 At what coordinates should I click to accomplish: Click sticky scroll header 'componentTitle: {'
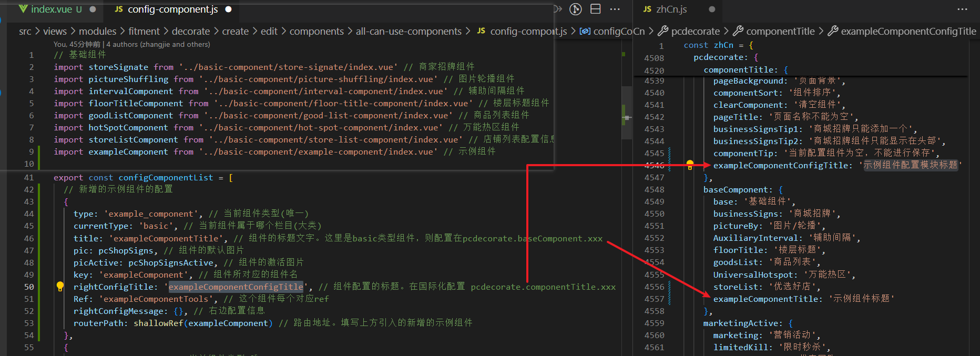[x=746, y=69]
